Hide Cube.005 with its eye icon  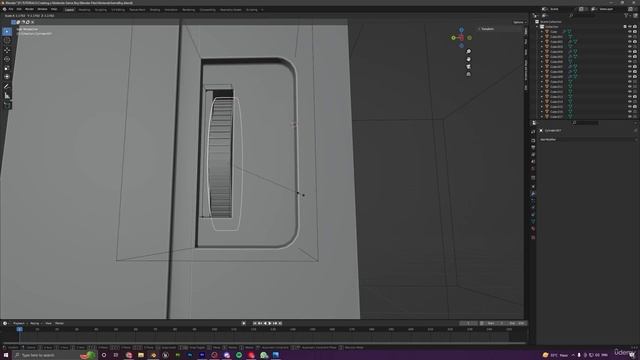tap(630, 57)
